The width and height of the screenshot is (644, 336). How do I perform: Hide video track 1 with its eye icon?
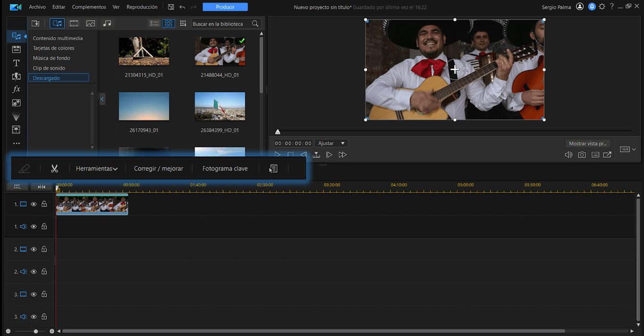(x=34, y=204)
